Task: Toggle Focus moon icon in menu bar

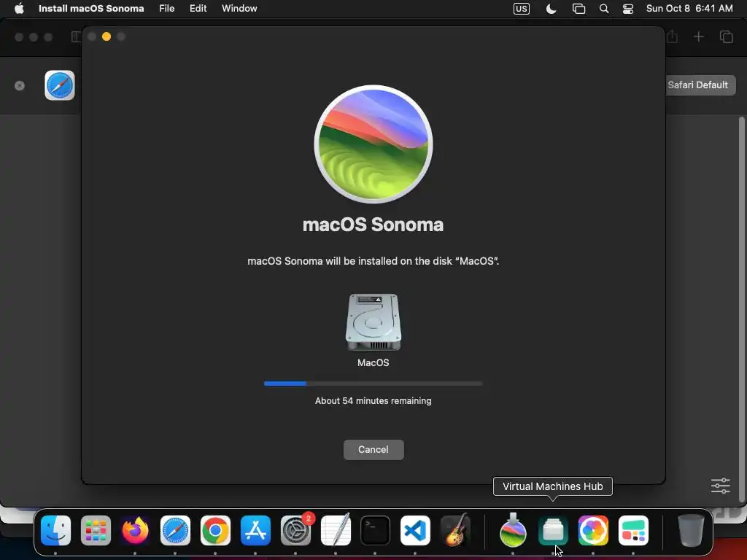Action: (551, 9)
